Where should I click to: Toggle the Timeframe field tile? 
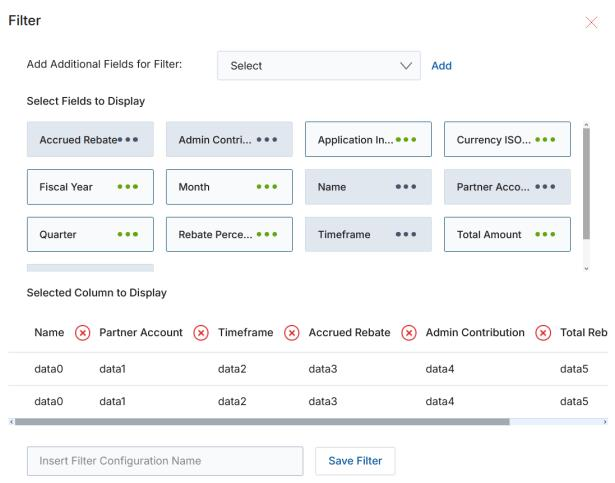coord(368,234)
